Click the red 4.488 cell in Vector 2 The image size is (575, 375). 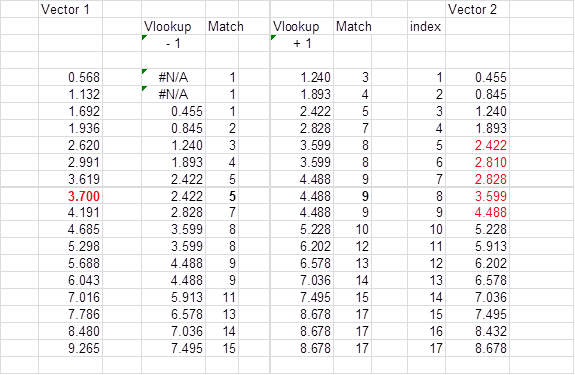point(477,212)
